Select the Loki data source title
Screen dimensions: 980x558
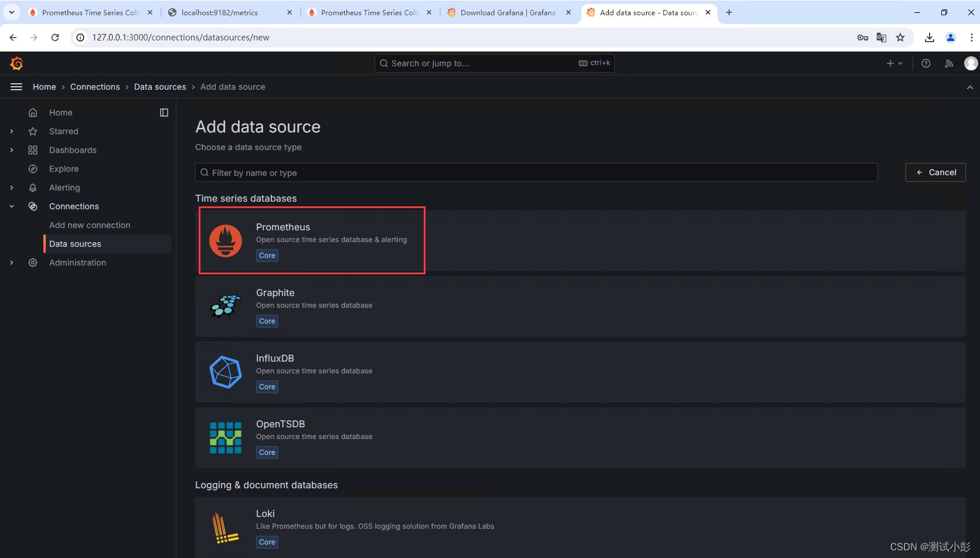tap(266, 513)
